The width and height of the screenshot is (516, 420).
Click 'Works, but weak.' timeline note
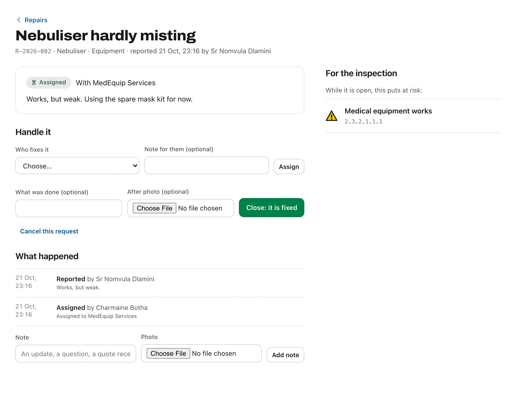(x=78, y=287)
